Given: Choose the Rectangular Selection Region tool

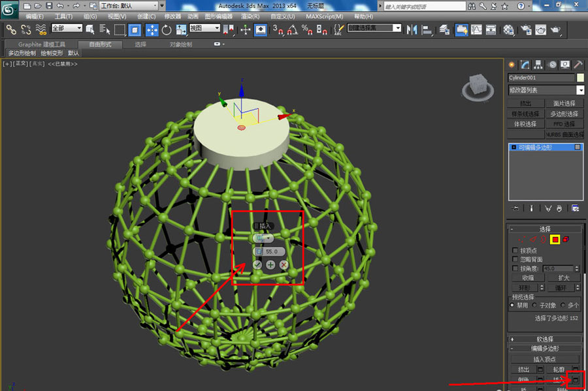Looking at the screenshot, I should [120, 29].
